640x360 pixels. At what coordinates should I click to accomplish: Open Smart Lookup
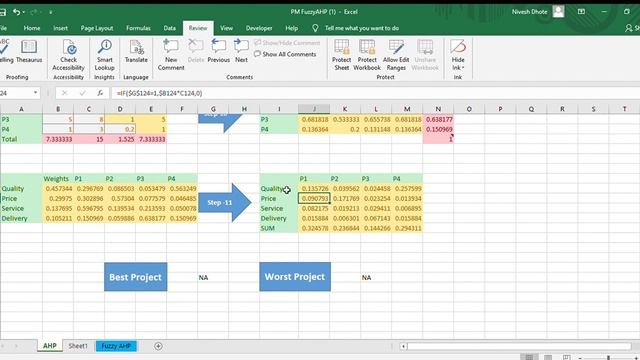point(104,55)
